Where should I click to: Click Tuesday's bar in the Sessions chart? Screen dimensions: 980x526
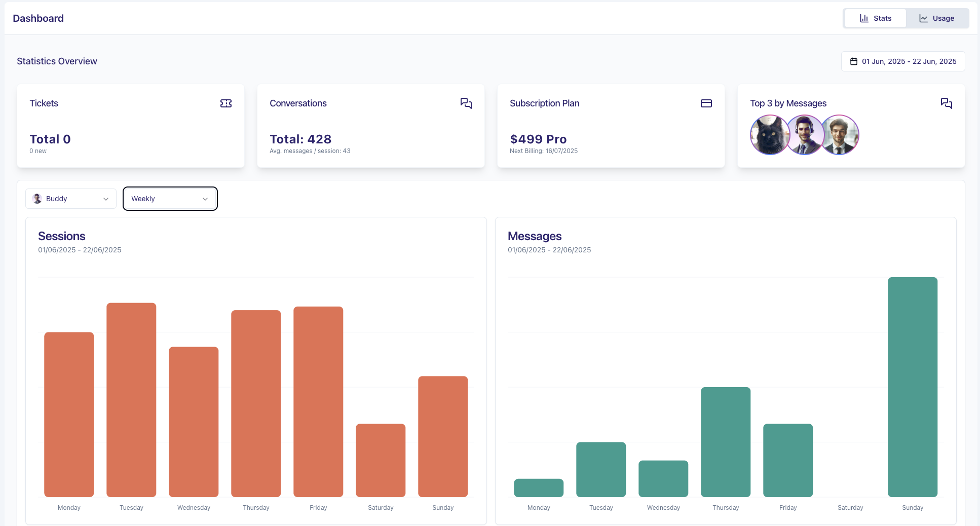pyautogui.click(x=131, y=400)
